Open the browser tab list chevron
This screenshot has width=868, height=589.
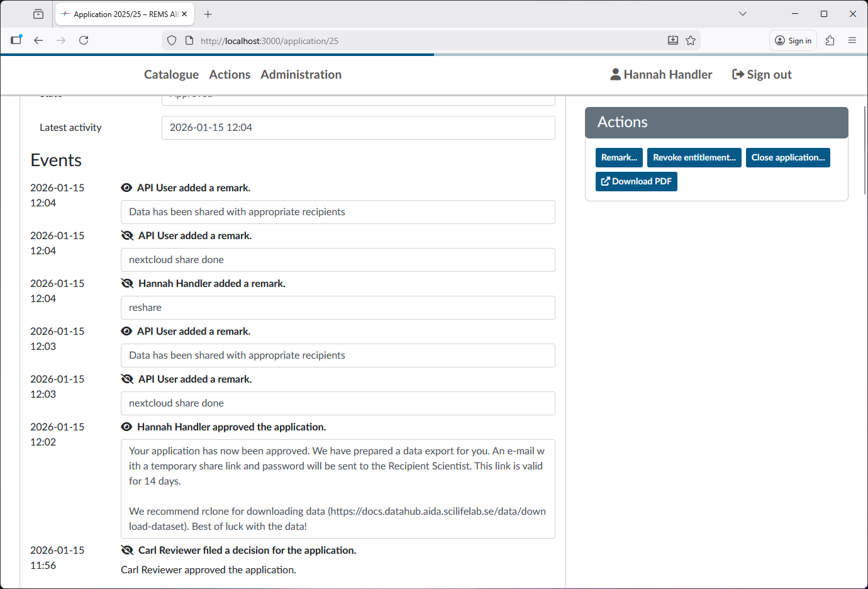(742, 13)
